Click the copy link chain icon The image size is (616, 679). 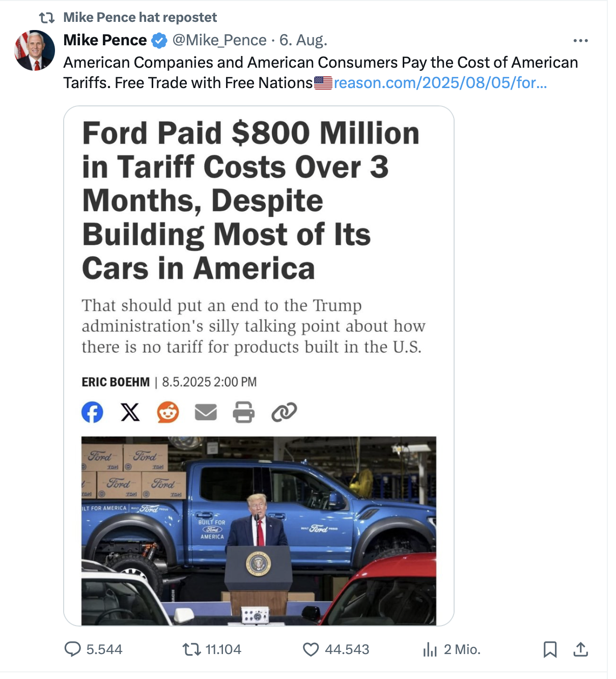pos(284,412)
